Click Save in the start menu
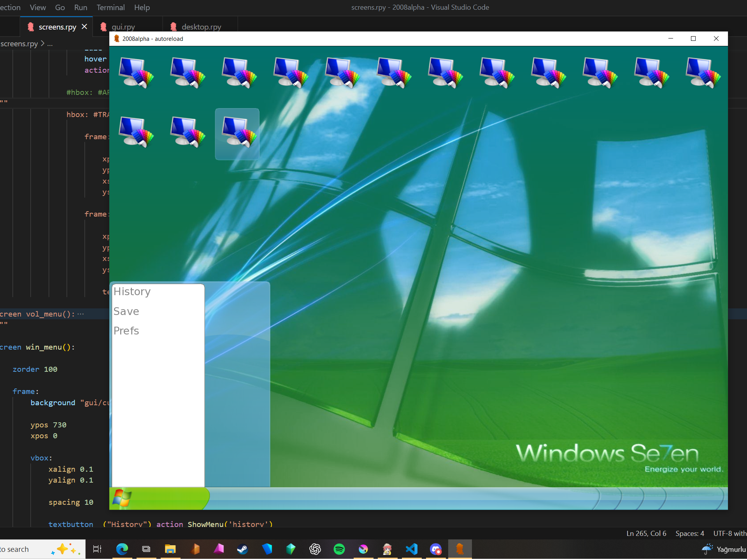Viewport: 747px width, 560px height. click(x=126, y=311)
